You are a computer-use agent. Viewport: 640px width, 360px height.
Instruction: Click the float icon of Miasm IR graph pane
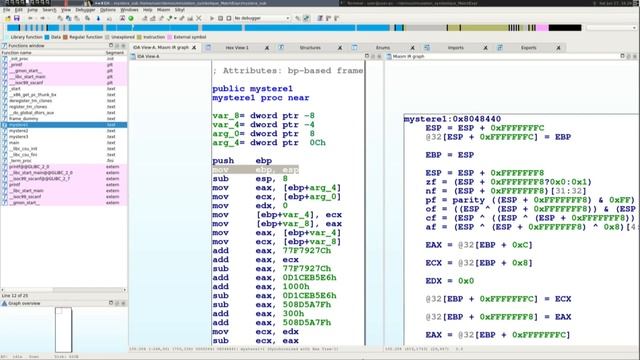tap(622, 56)
